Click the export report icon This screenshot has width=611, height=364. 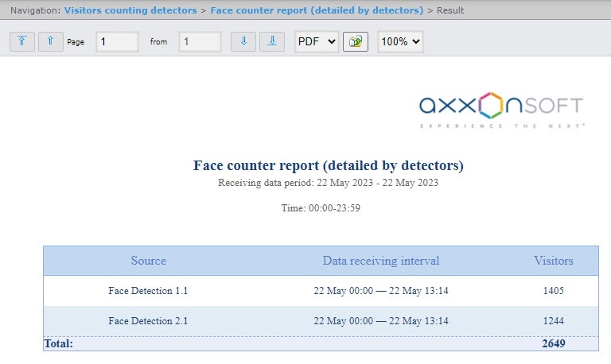coord(355,42)
